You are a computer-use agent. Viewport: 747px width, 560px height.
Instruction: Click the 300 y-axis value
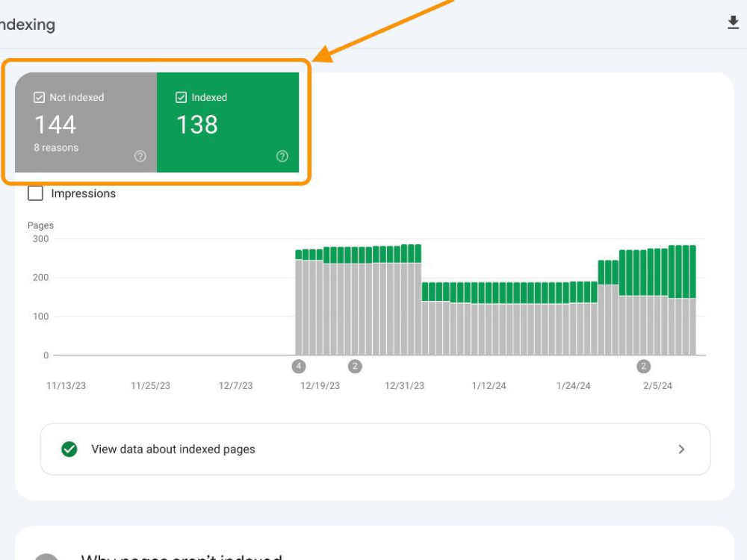click(40, 239)
